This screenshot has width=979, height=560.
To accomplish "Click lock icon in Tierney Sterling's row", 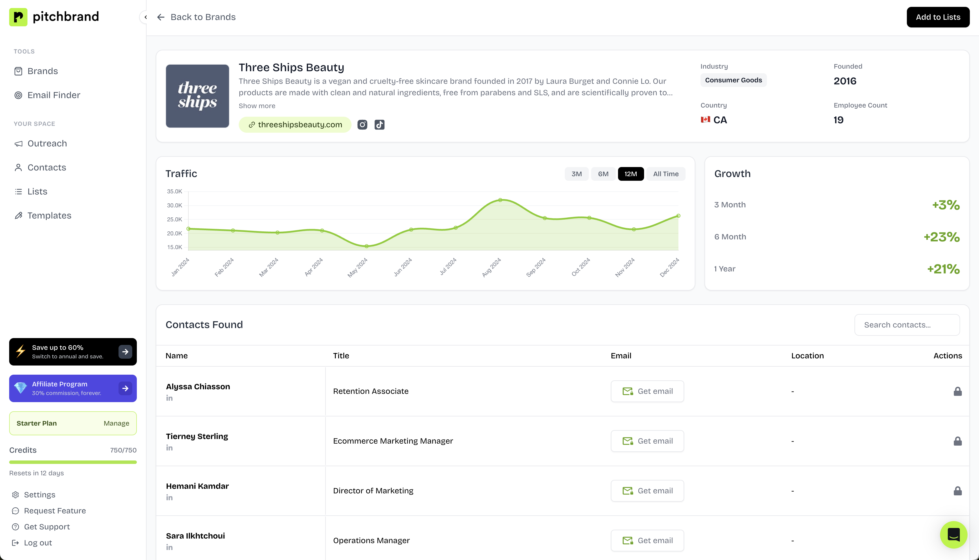I will coord(958,441).
